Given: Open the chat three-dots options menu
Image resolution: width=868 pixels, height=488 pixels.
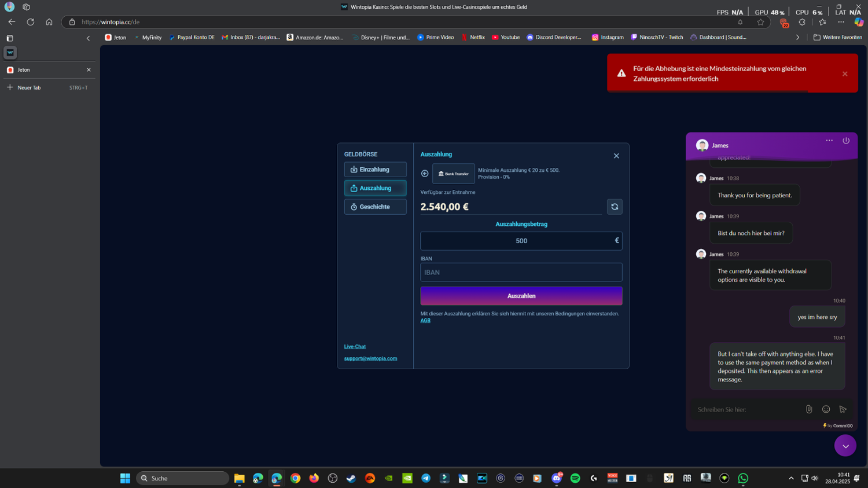Looking at the screenshot, I should click(x=829, y=141).
